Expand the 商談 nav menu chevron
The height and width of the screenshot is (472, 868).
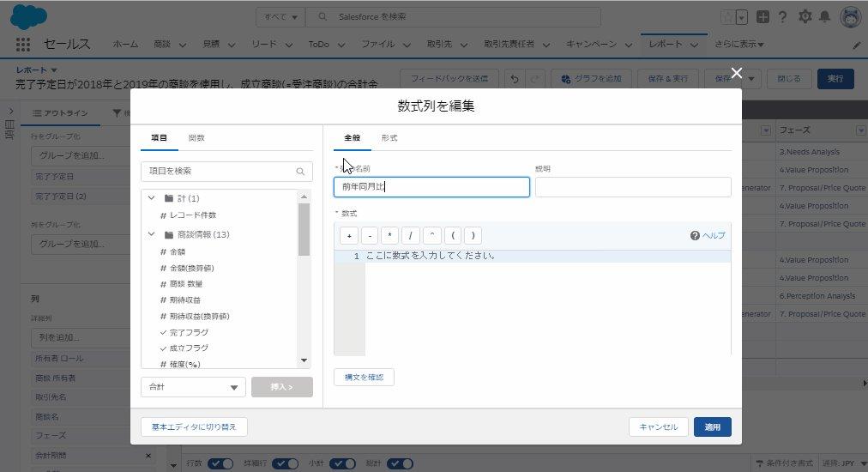click(x=182, y=45)
